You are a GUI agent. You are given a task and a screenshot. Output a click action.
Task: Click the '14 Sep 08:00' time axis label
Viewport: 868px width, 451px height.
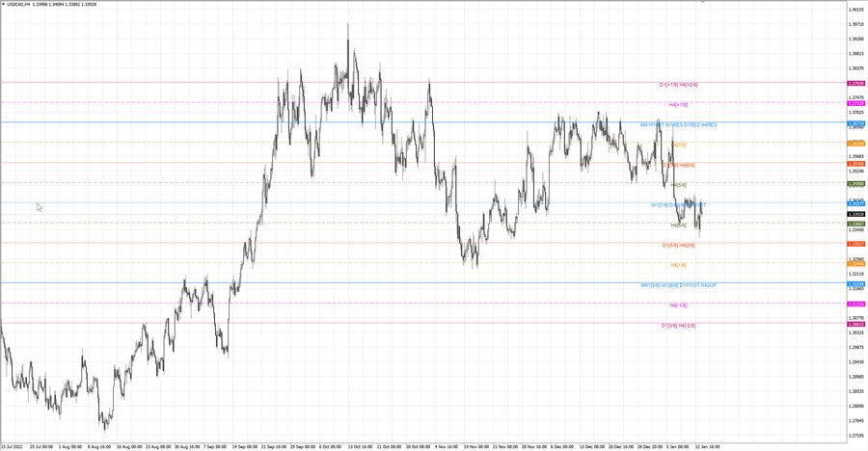coord(245,446)
